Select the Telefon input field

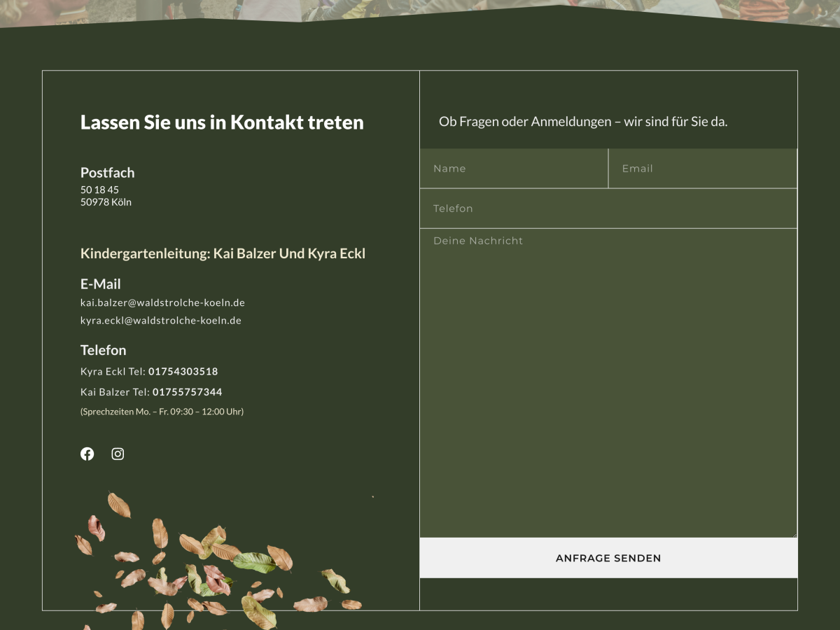(608, 209)
